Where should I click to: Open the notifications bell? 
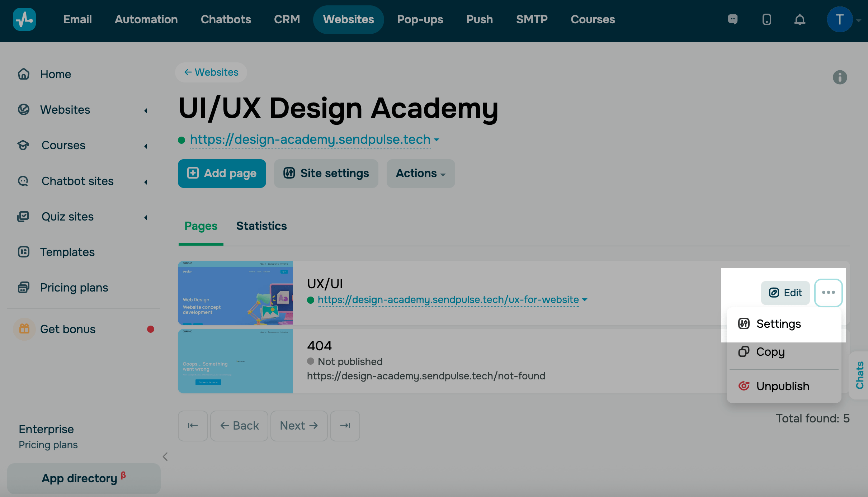(799, 19)
